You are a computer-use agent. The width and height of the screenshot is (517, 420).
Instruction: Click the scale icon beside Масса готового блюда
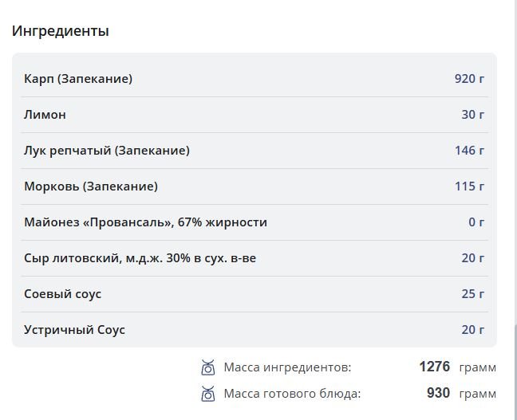[207, 393]
